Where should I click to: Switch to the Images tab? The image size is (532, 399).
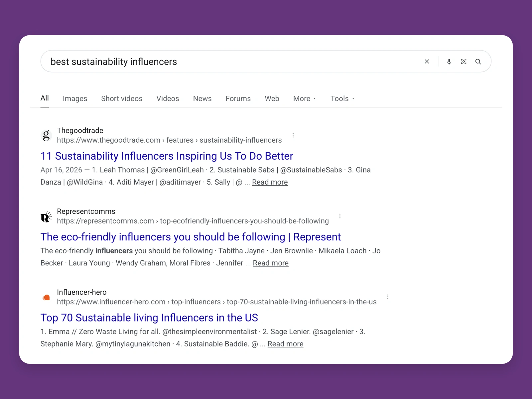pos(75,99)
